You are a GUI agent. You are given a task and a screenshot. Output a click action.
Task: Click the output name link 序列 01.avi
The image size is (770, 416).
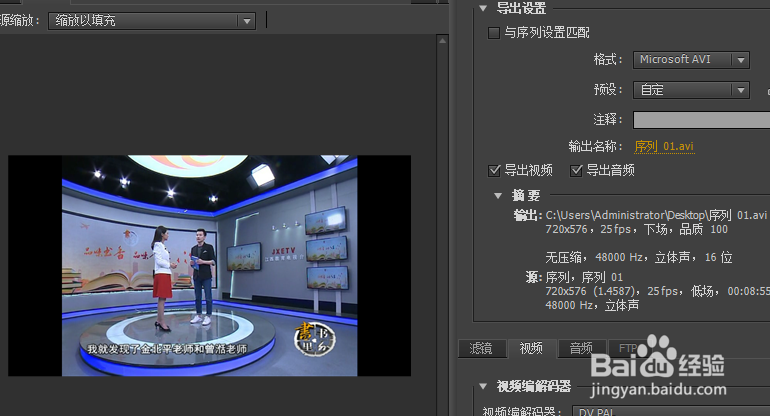[x=664, y=146]
